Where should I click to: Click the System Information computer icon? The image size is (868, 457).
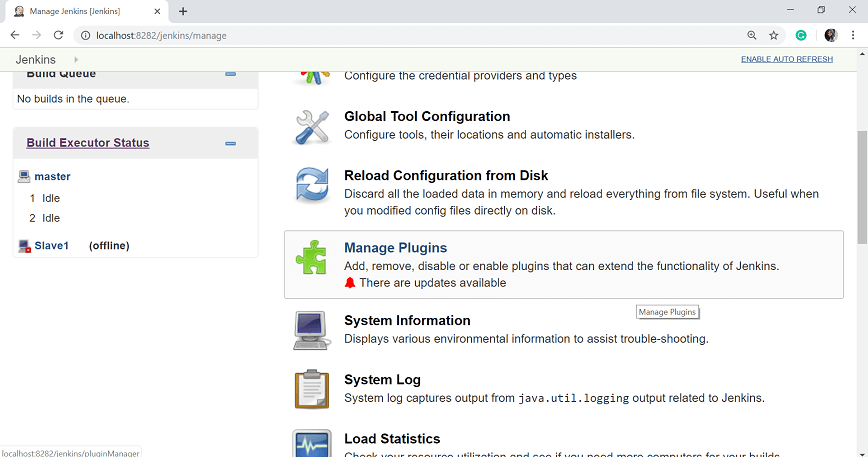[311, 330]
